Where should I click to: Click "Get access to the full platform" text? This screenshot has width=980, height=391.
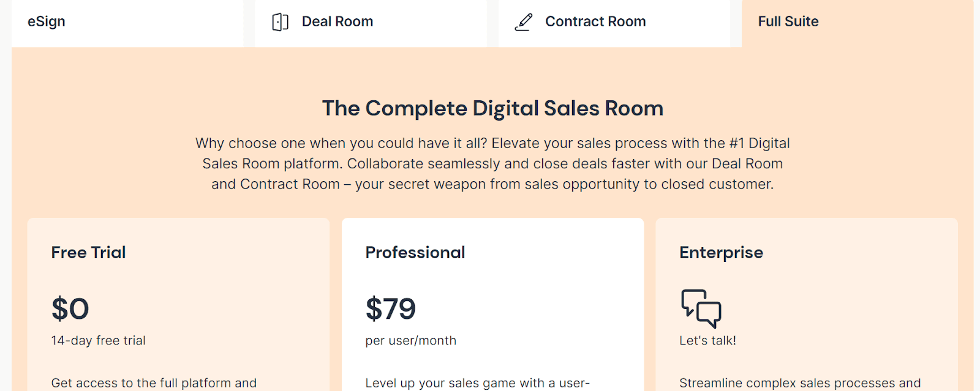(154, 383)
